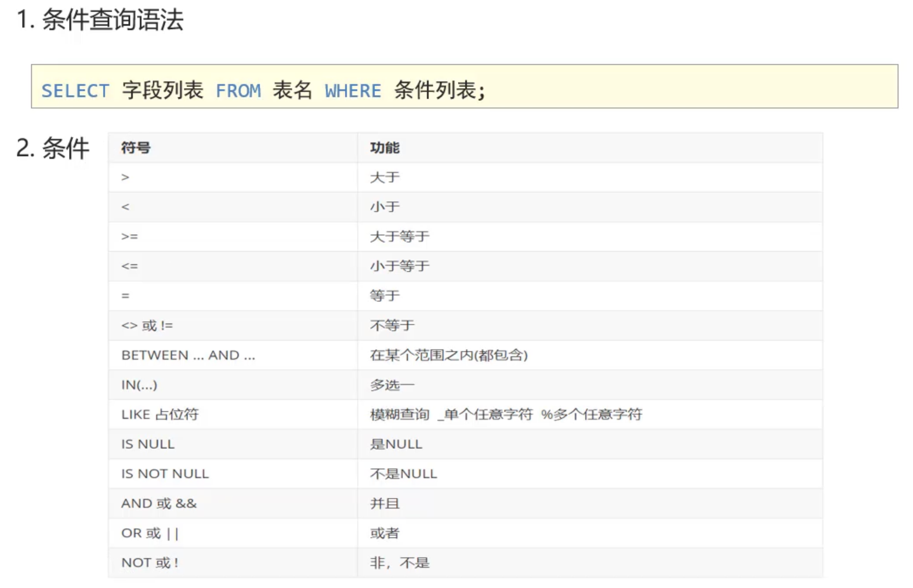Click the 'BETWEEN ... AND ...' cell

[x=233, y=355]
